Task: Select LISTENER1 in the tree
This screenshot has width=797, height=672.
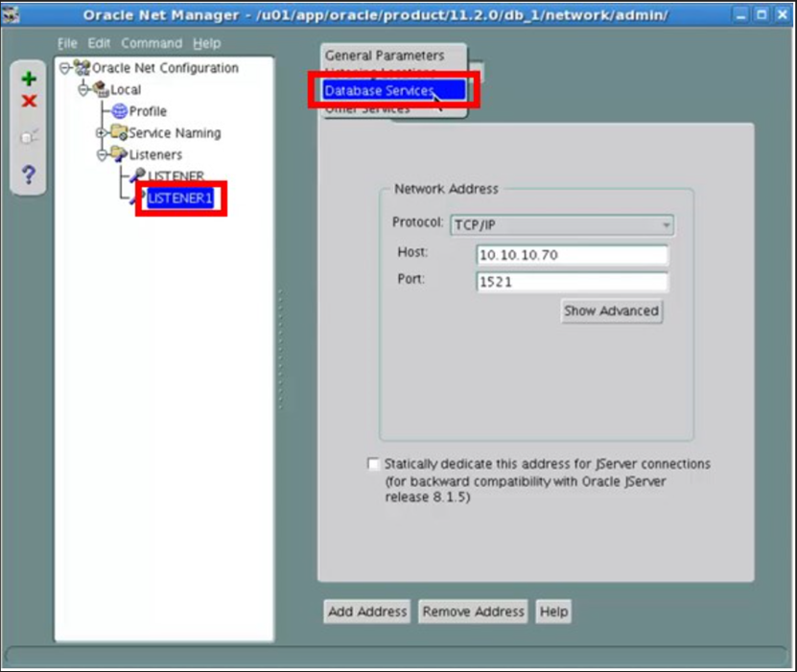Action: 180,198
